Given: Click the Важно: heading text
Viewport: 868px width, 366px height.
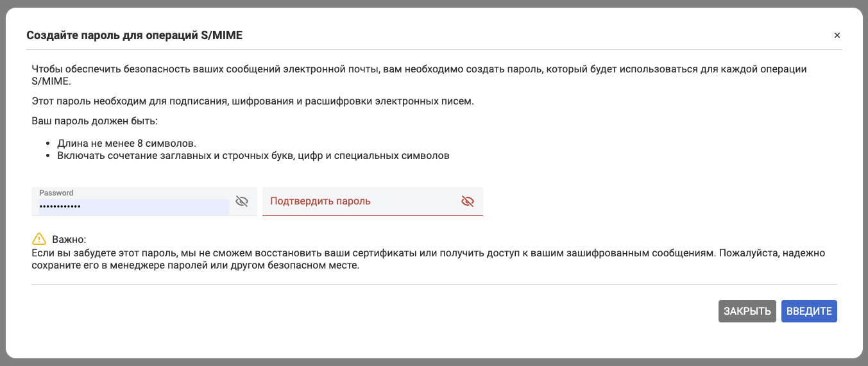Looking at the screenshot, I should pos(68,240).
